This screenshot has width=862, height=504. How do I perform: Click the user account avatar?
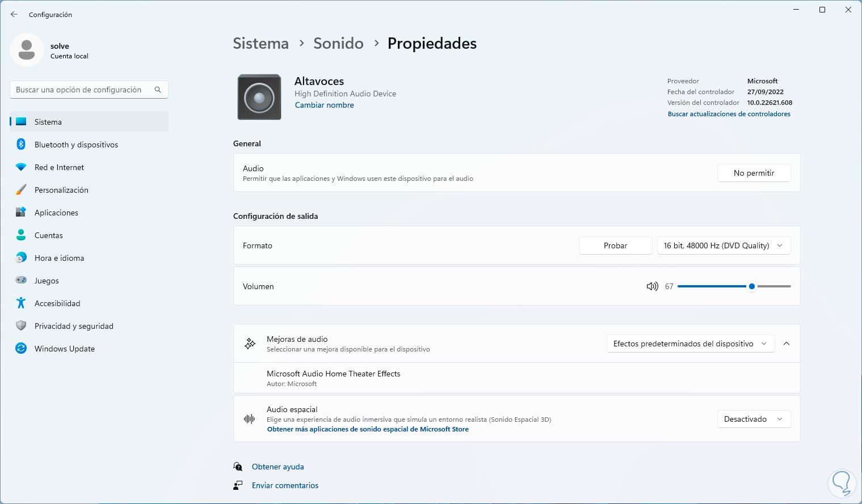pos(27,50)
